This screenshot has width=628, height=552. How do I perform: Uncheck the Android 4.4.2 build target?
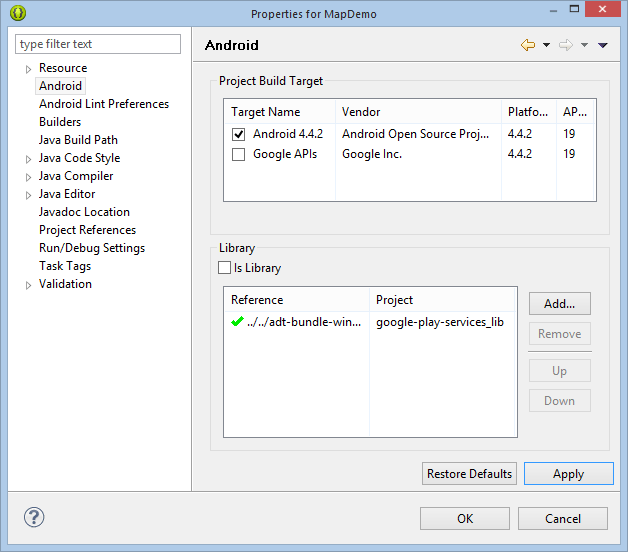coord(238,134)
